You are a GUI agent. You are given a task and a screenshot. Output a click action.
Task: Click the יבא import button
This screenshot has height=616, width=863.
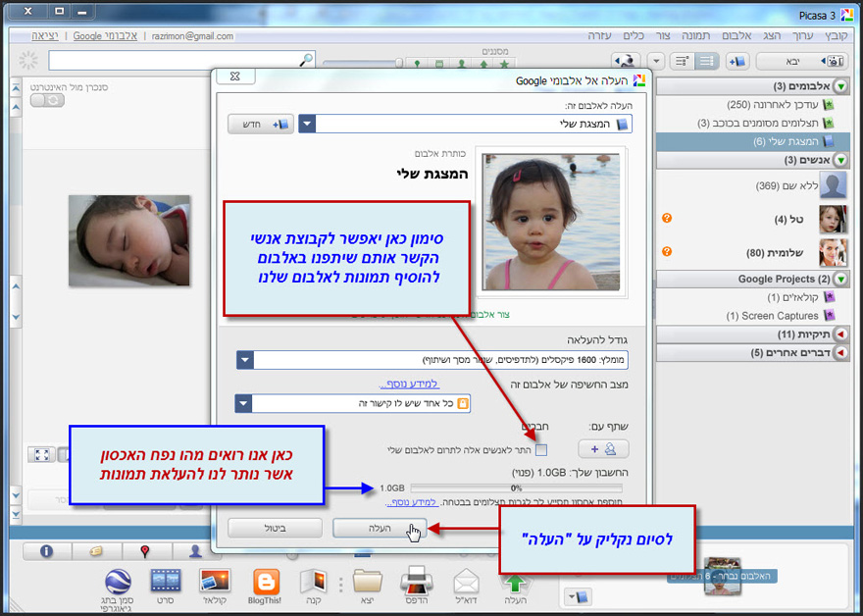click(x=802, y=61)
